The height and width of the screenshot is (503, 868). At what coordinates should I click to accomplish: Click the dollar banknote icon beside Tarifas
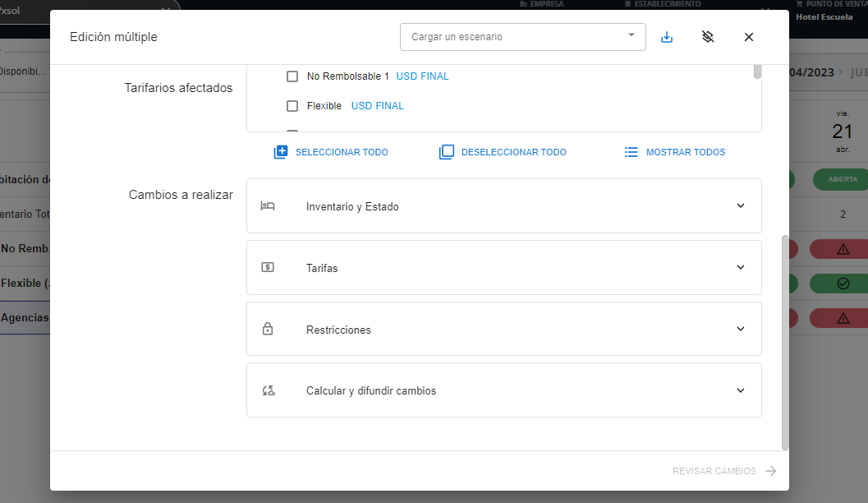(x=267, y=267)
